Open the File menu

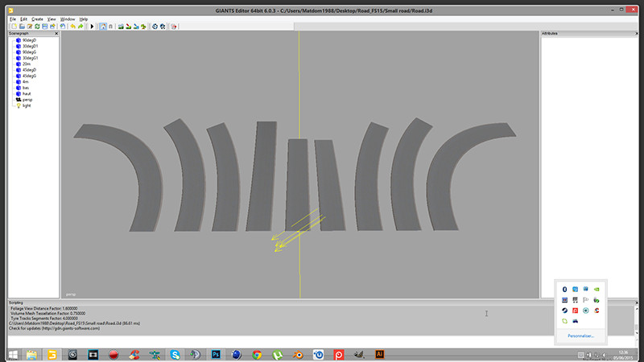click(x=13, y=18)
